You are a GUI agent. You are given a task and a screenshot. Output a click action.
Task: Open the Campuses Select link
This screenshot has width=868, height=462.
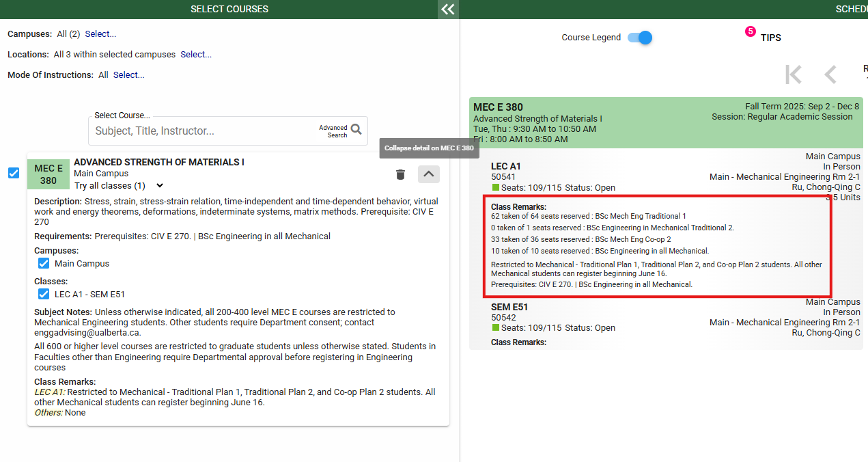coord(100,34)
